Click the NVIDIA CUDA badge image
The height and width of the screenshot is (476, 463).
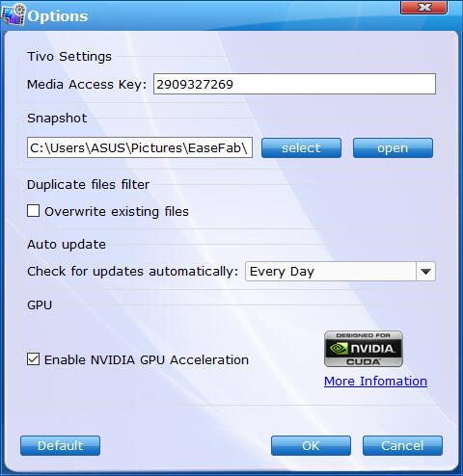[364, 349]
